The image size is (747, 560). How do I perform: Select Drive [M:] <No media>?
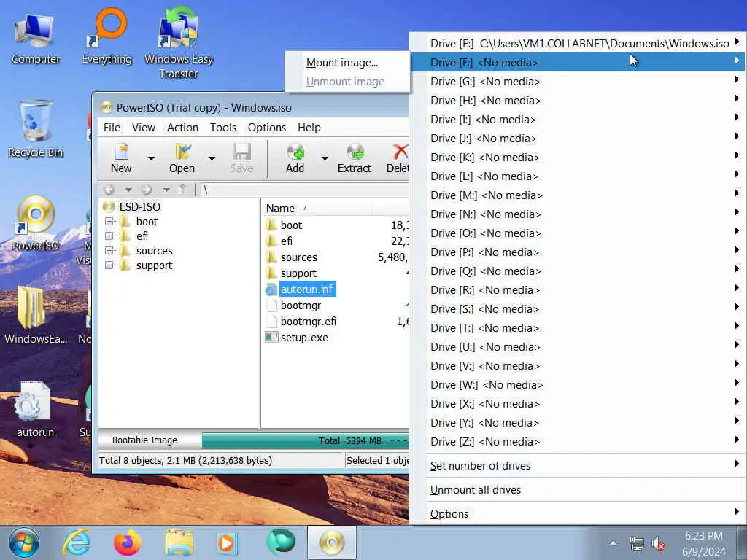point(578,195)
